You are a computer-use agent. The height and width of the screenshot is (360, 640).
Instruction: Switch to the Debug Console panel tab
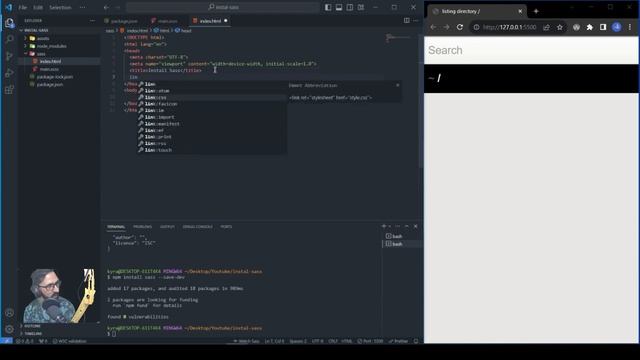click(198, 227)
